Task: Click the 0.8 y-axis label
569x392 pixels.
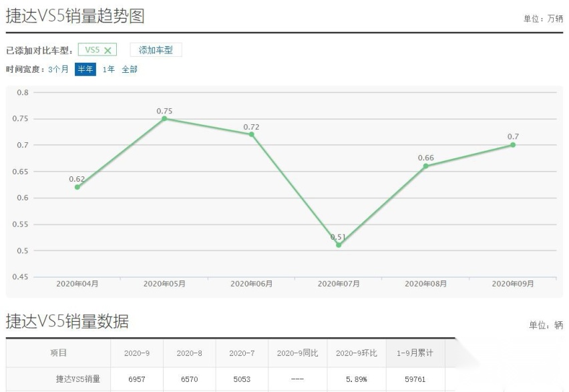Action: pos(23,93)
